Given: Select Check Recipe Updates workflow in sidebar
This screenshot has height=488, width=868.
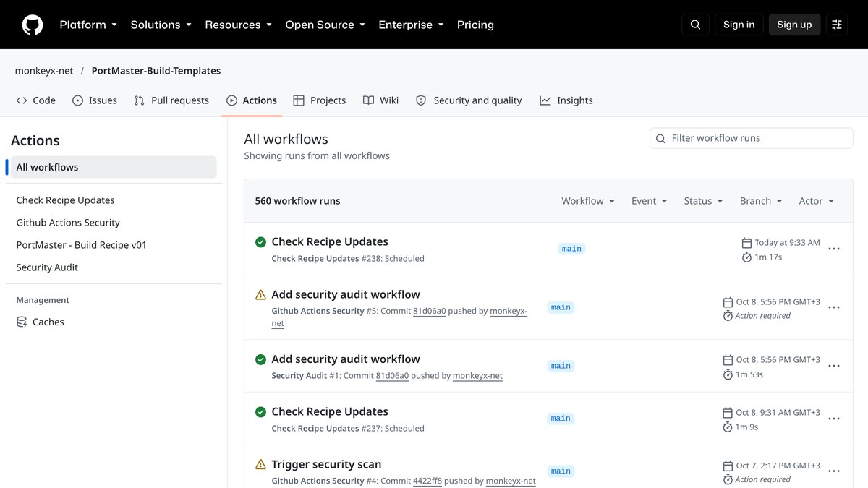Looking at the screenshot, I should tap(114, 200).
